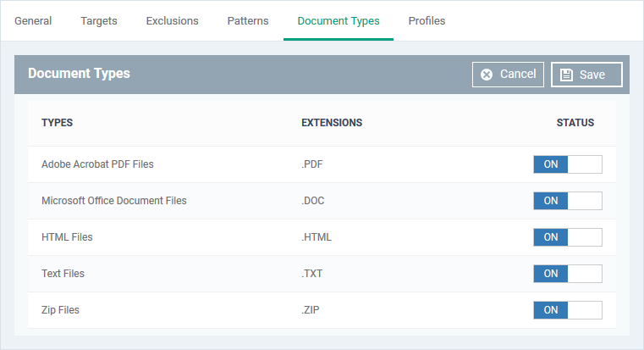The height and width of the screenshot is (350, 644).
Task: Toggle Adobe Acrobat PDF Files status
Action: click(568, 164)
